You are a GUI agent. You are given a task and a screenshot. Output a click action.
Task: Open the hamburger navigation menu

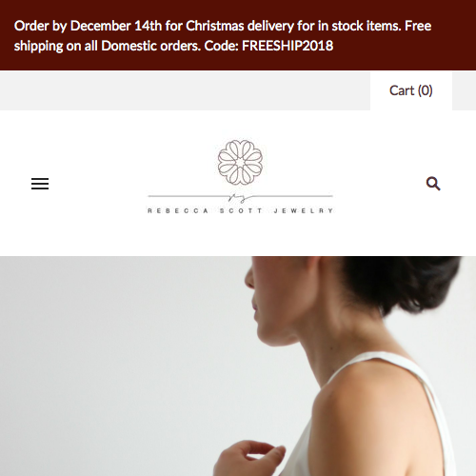[x=40, y=184]
